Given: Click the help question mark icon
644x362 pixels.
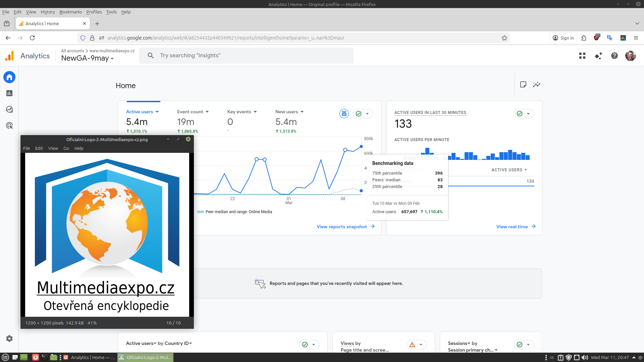Looking at the screenshot, I should coord(614,56).
